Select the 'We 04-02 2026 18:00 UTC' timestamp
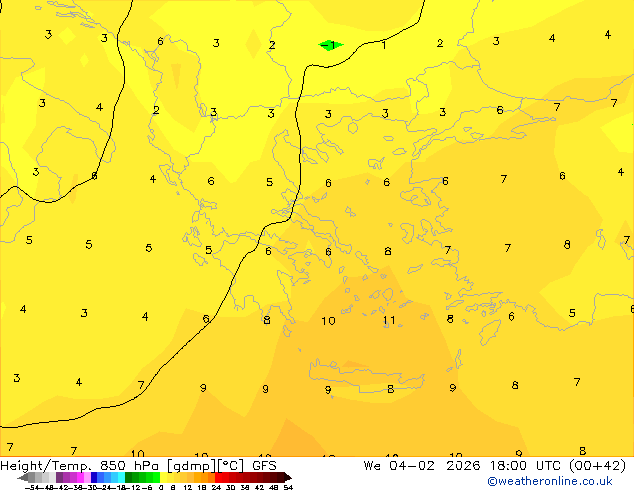 [464, 466]
